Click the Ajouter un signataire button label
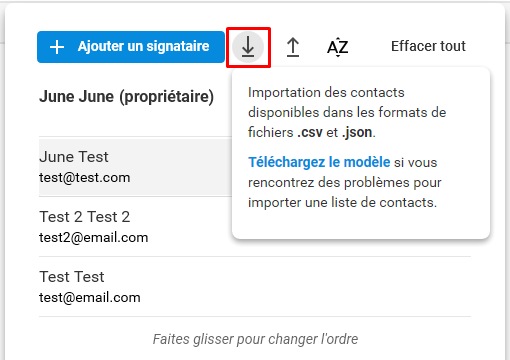This screenshot has height=360, width=510. coord(143,46)
